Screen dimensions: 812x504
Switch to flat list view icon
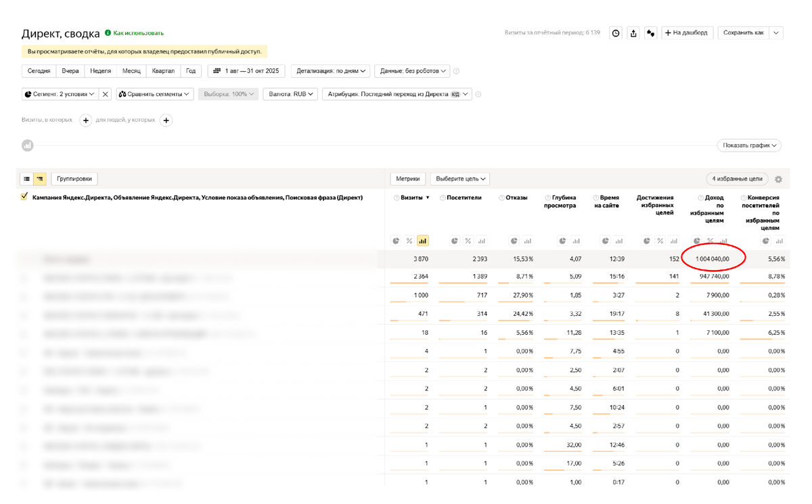click(27, 179)
